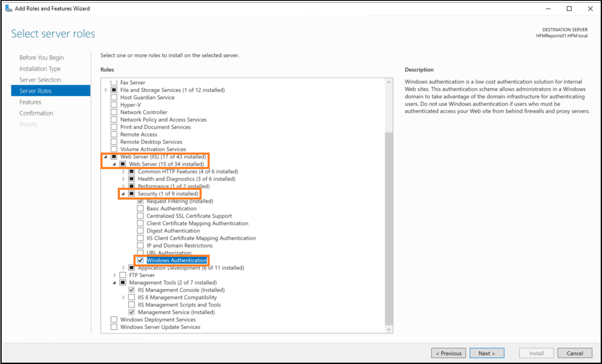Click the roles list vertical scrollbar thumb
The height and width of the screenshot is (364, 602).
coord(389,227)
